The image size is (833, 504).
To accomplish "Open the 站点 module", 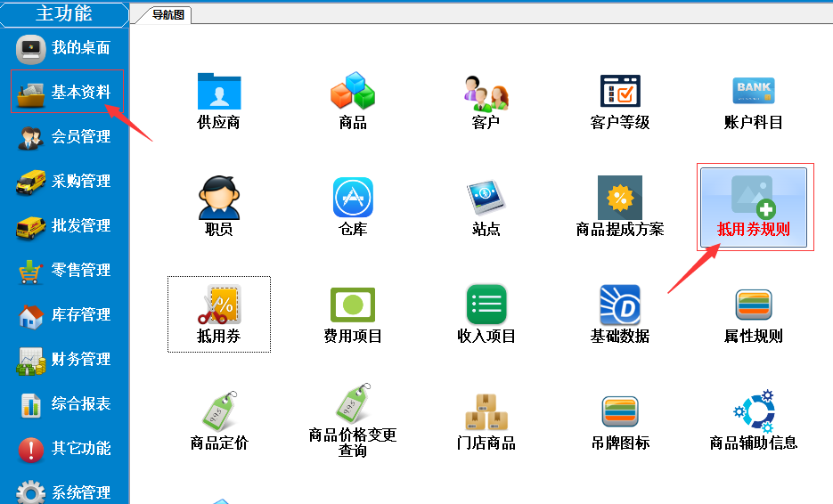I will [486, 207].
